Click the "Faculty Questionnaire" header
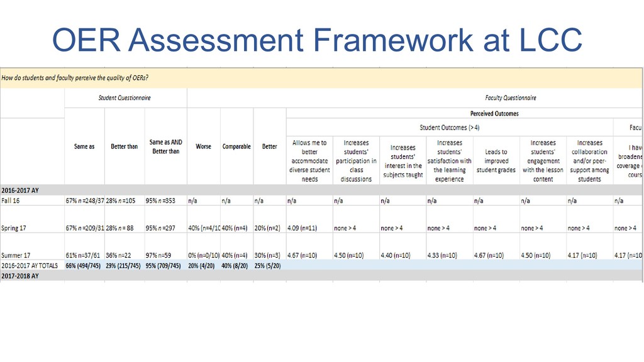644x362 pixels. click(511, 97)
